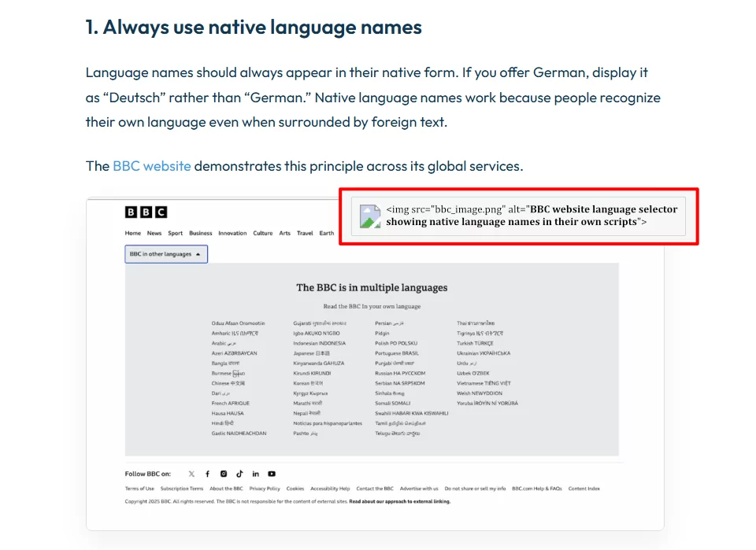Image resolution: width=756 pixels, height=550 pixels.
Task: Click the broken image placeholder icon
Action: point(369,216)
